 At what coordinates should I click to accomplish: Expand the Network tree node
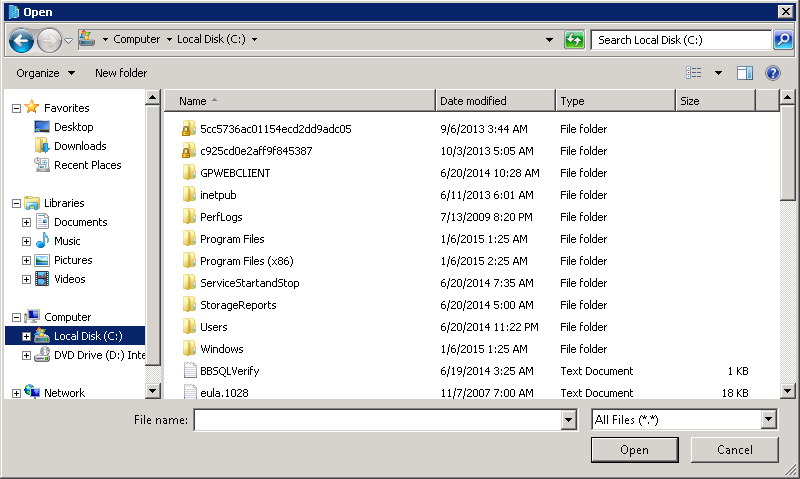[x=16, y=393]
